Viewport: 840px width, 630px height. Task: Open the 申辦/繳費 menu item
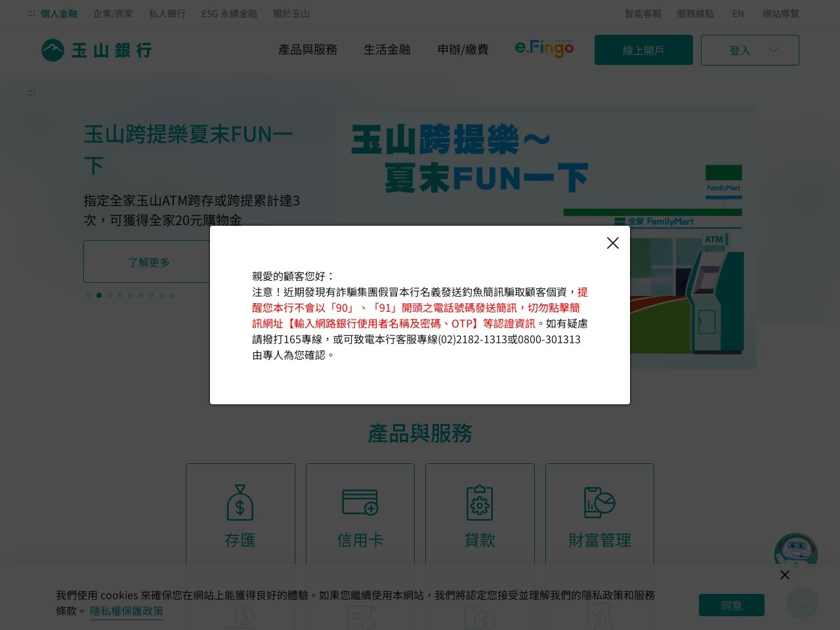pos(463,50)
